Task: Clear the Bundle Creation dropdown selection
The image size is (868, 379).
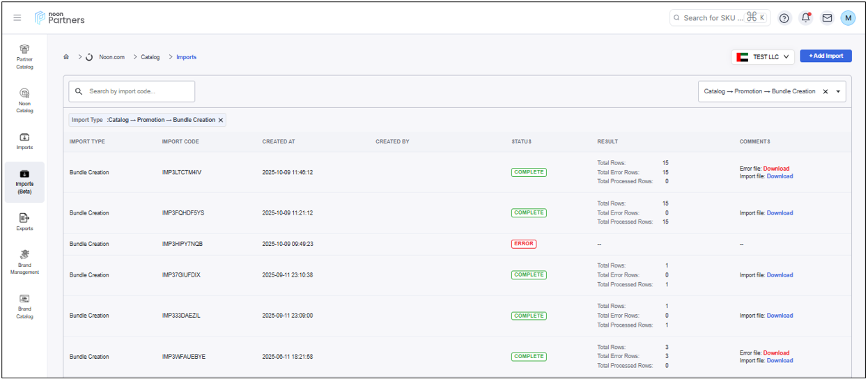Action: tap(826, 91)
